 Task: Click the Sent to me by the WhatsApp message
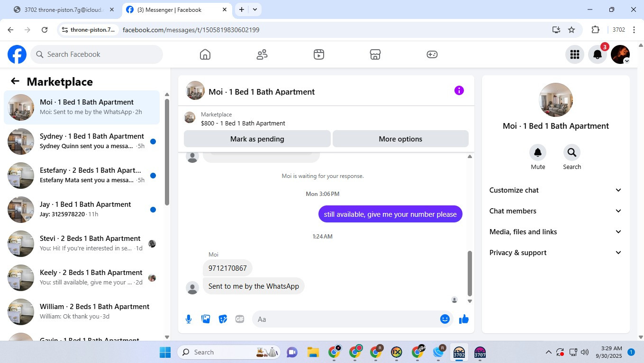(254, 286)
